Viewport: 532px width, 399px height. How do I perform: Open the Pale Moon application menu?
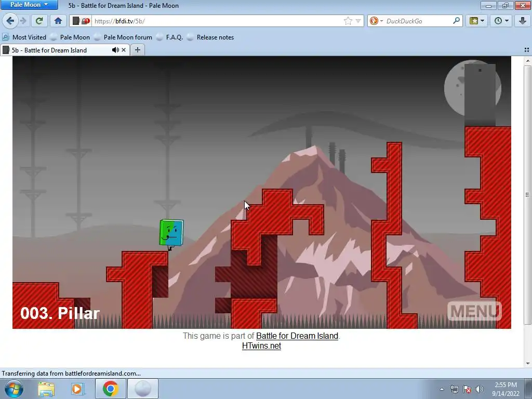tap(29, 5)
